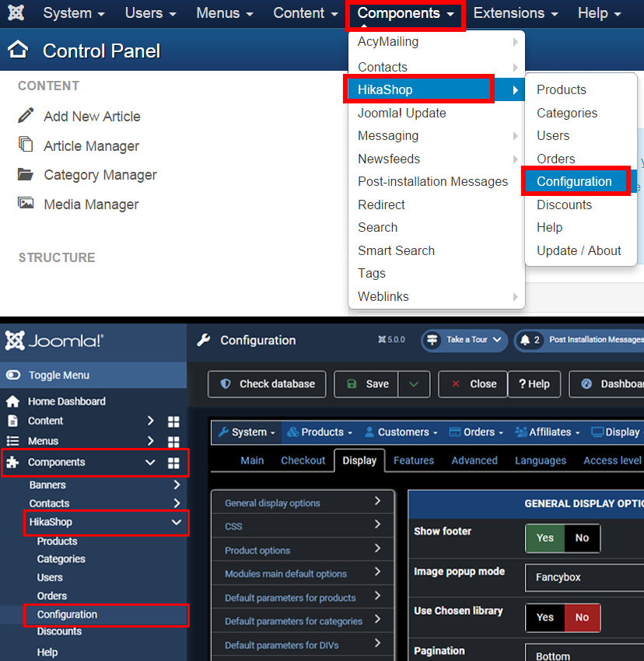Expand Default parameters for DIVs section
Screen dimensions: 644x661
tap(303, 645)
